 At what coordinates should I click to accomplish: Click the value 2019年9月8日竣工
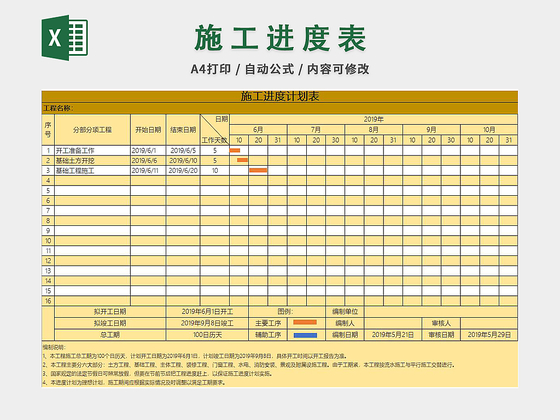click(x=207, y=323)
